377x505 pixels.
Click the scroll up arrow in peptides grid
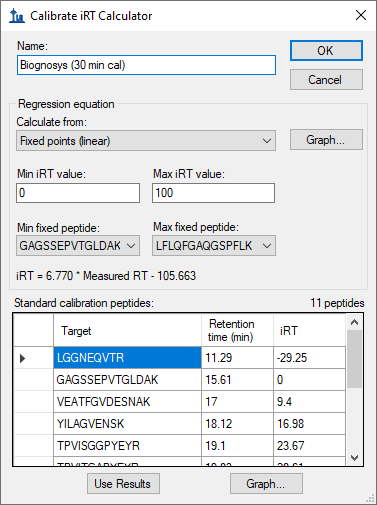point(354,322)
